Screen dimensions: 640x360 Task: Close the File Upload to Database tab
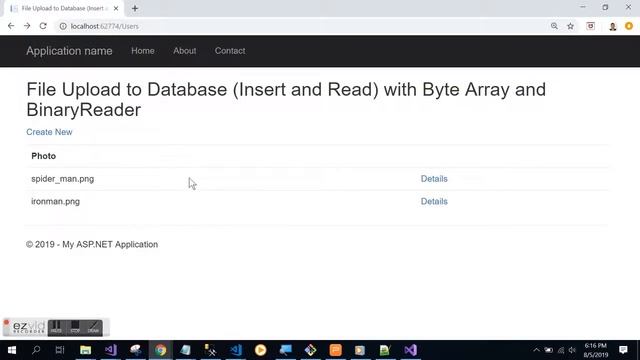click(116, 8)
